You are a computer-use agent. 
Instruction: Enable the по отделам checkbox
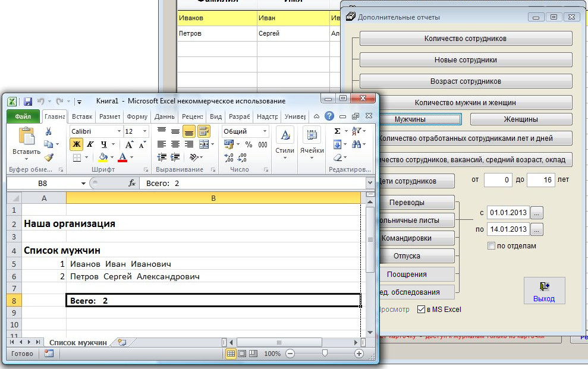point(491,246)
